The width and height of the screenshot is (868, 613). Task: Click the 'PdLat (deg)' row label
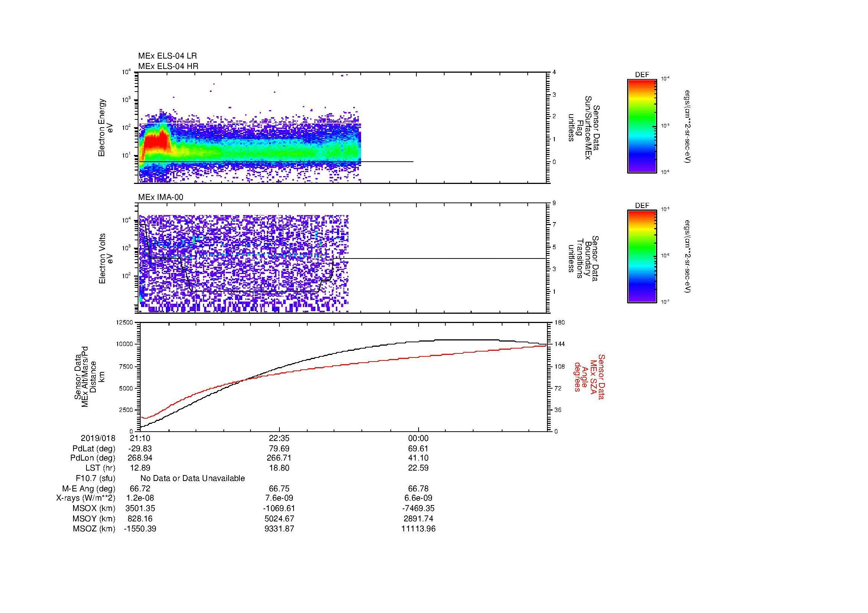coord(94,449)
